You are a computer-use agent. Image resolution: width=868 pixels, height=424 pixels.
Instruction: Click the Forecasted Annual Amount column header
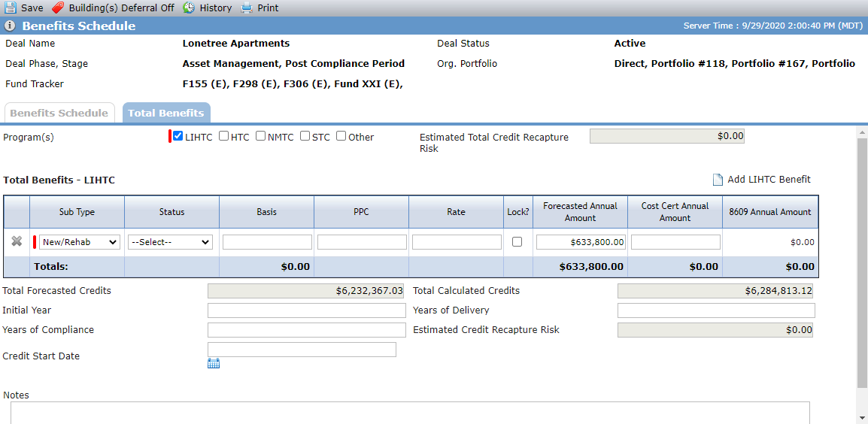point(580,211)
